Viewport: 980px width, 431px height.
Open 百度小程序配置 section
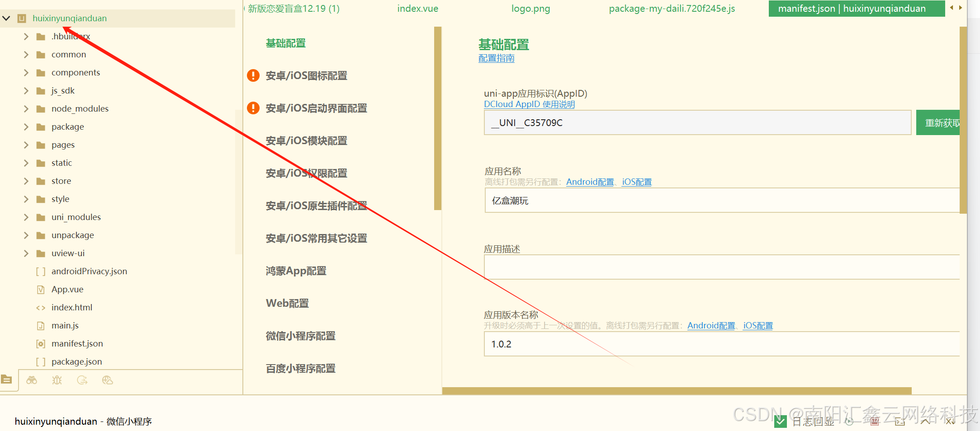pyautogui.click(x=301, y=369)
